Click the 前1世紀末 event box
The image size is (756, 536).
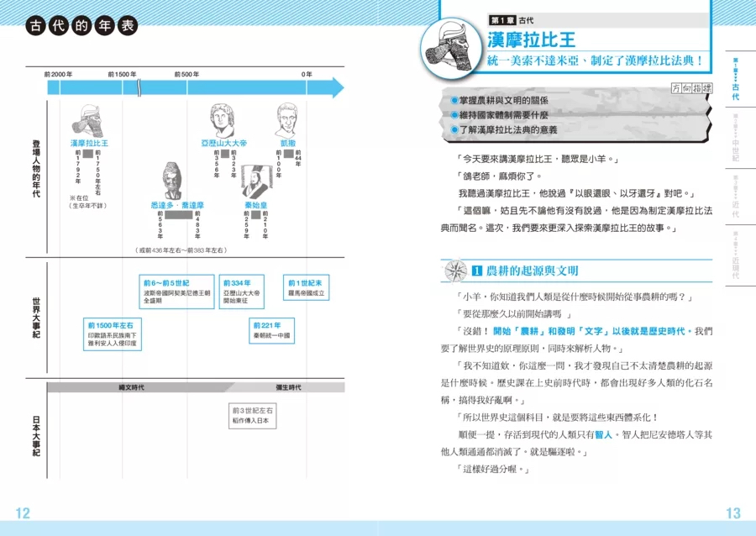coord(306,287)
